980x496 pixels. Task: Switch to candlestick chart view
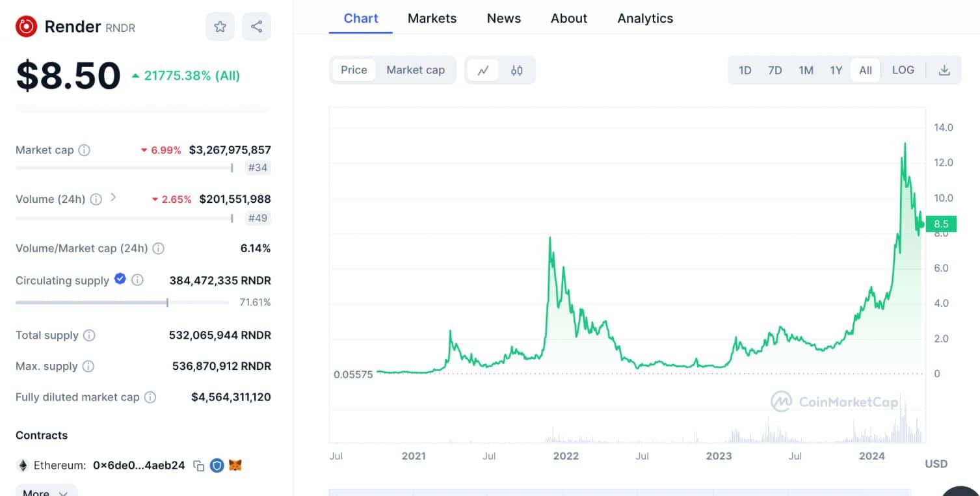[517, 70]
